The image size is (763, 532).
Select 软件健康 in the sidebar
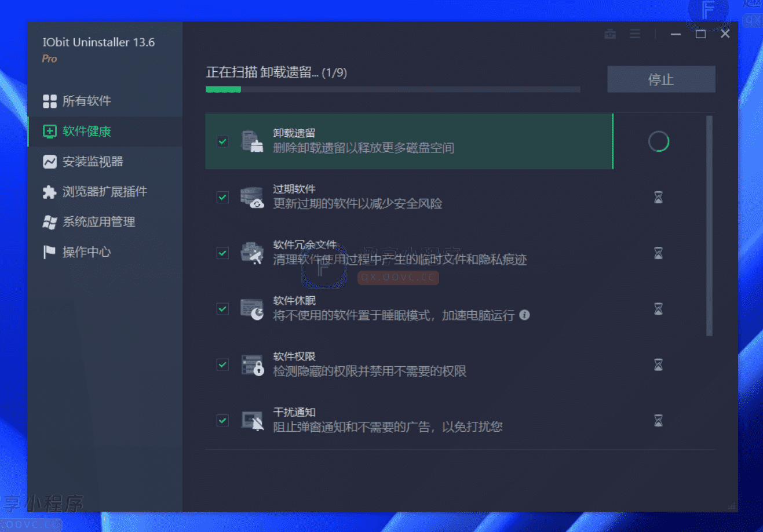click(105, 132)
